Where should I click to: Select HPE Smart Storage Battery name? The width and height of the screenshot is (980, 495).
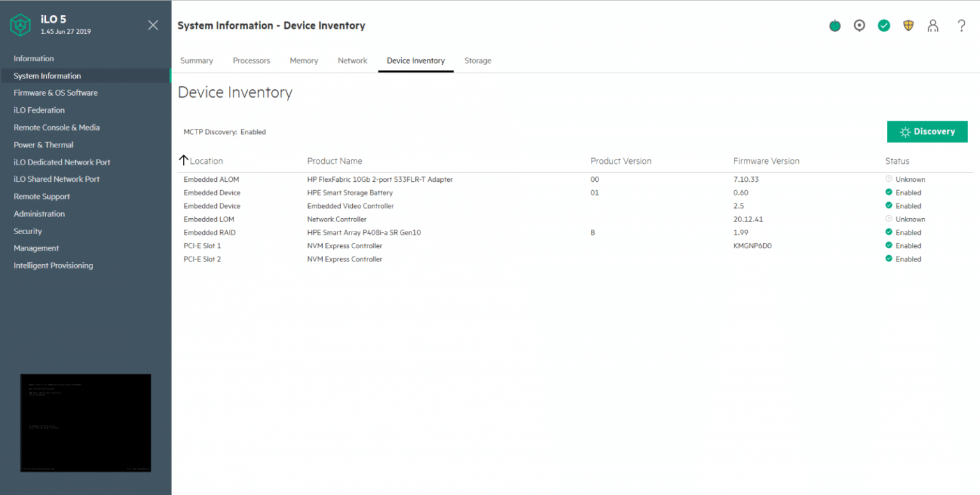pos(350,193)
